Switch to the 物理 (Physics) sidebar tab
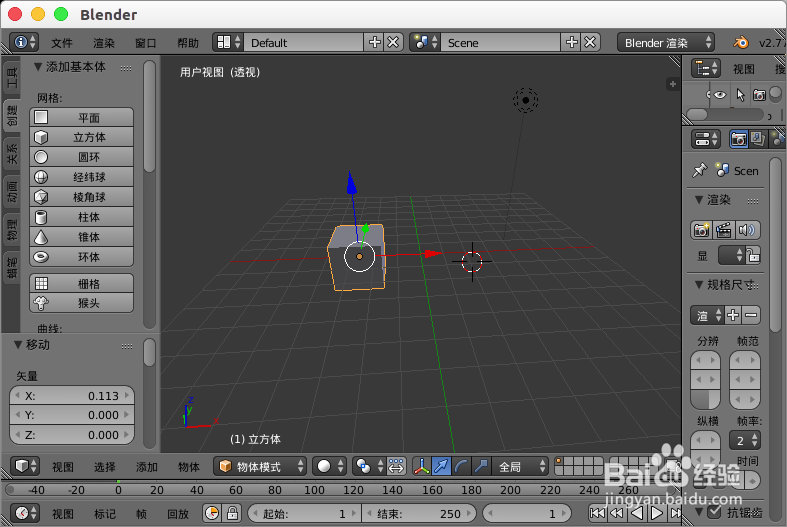The height and width of the screenshot is (527, 787). click(x=11, y=229)
